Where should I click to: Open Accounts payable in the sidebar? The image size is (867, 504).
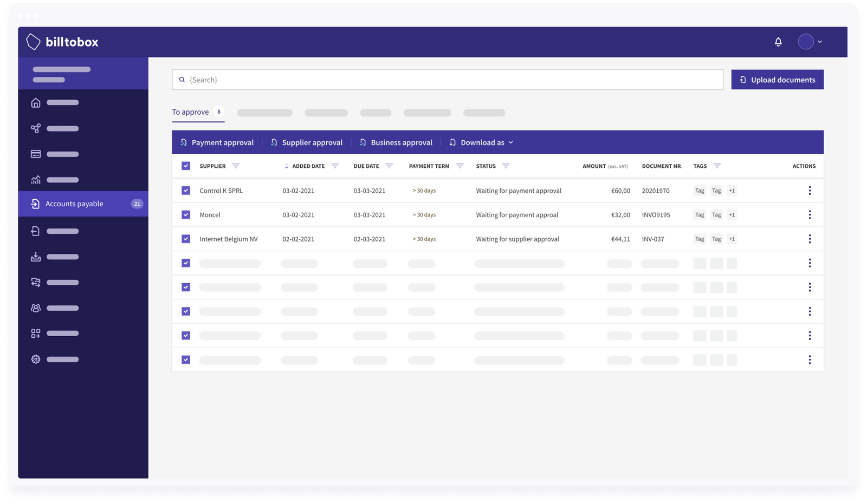coord(74,204)
